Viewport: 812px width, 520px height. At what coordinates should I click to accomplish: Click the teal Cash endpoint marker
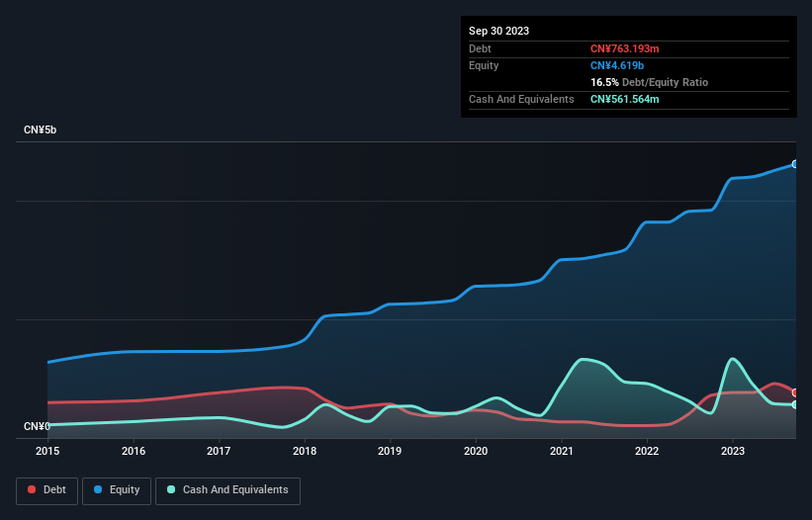click(795, 404)
